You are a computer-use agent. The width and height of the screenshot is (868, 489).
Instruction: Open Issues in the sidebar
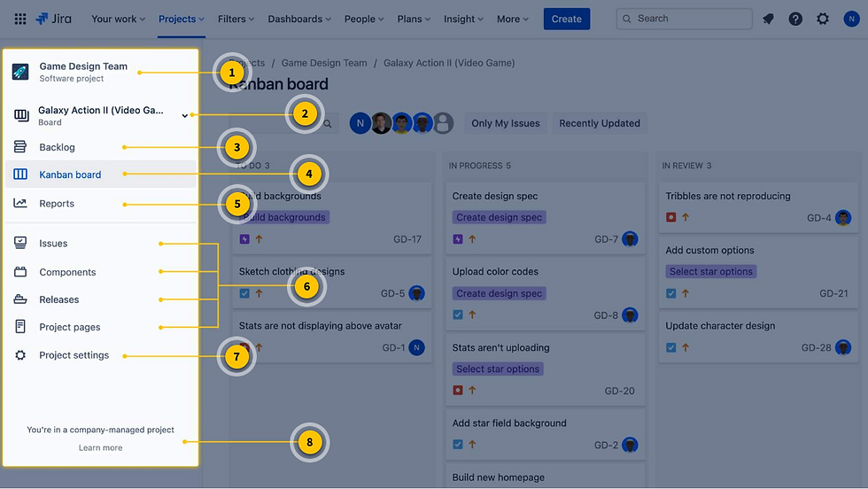101,243
